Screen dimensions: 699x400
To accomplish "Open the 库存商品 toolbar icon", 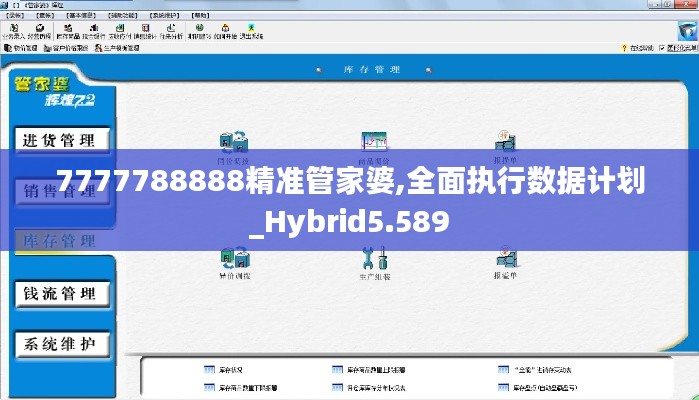I will [x=68, y=31].
